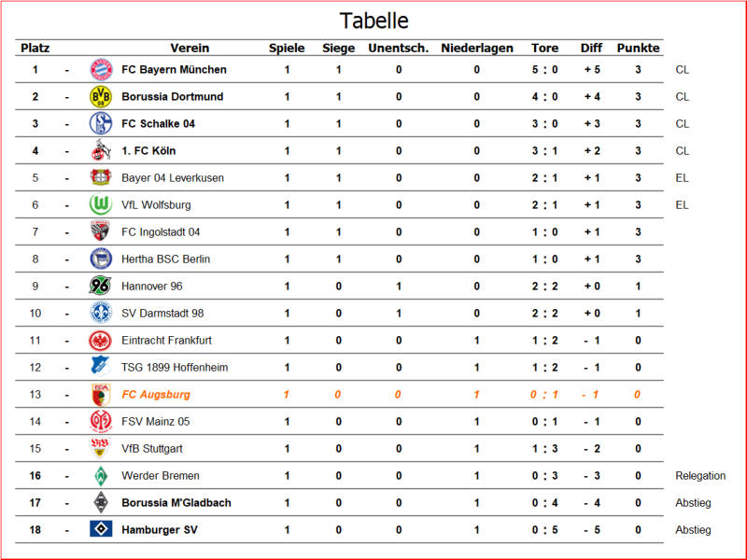The height and width of the screenshot is (560, 747).
Task: Open the Bayer 04 Leverkusen team name
Action: (x=173, y=178)
